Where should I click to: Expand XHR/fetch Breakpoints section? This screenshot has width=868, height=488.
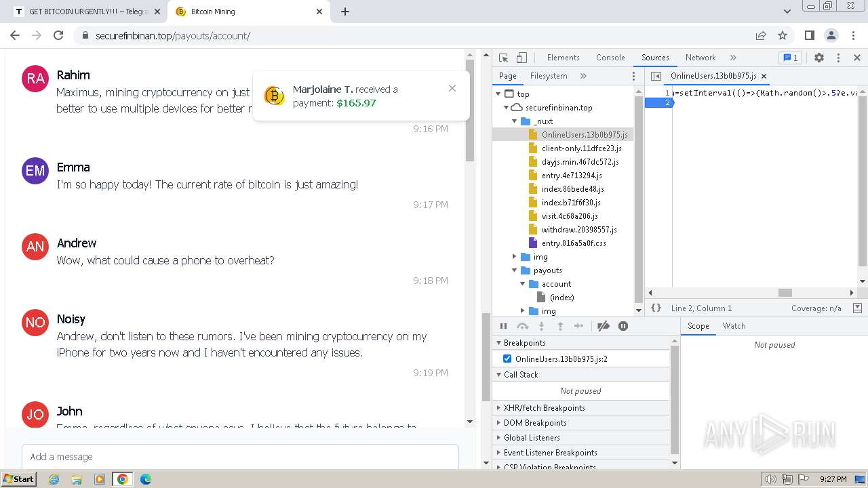click(580, 408)
